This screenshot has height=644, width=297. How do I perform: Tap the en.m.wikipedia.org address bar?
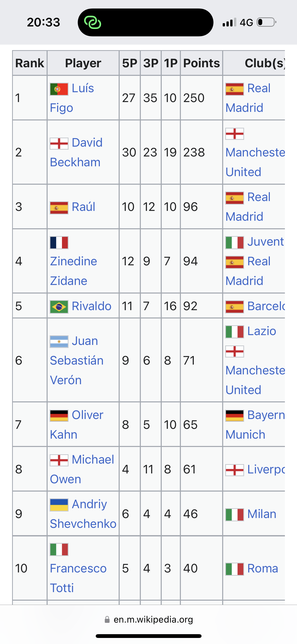[149, 619]
